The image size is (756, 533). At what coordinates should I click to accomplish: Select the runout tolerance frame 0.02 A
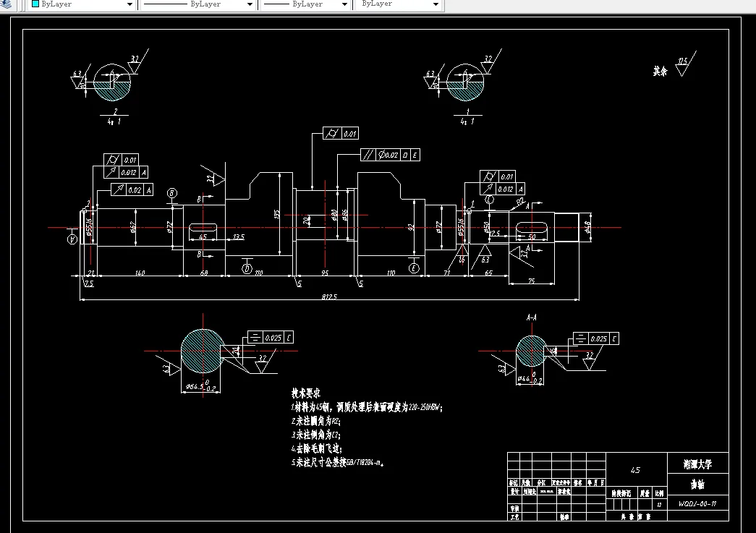point(132,190)
